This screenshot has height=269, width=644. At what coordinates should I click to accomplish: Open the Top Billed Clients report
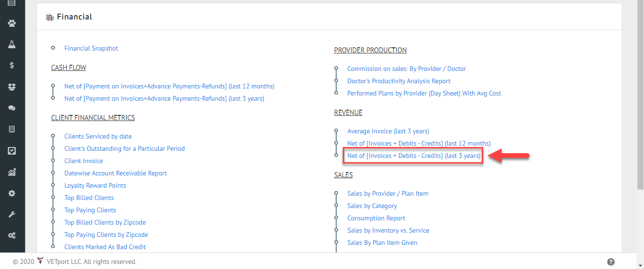point(89,198)
